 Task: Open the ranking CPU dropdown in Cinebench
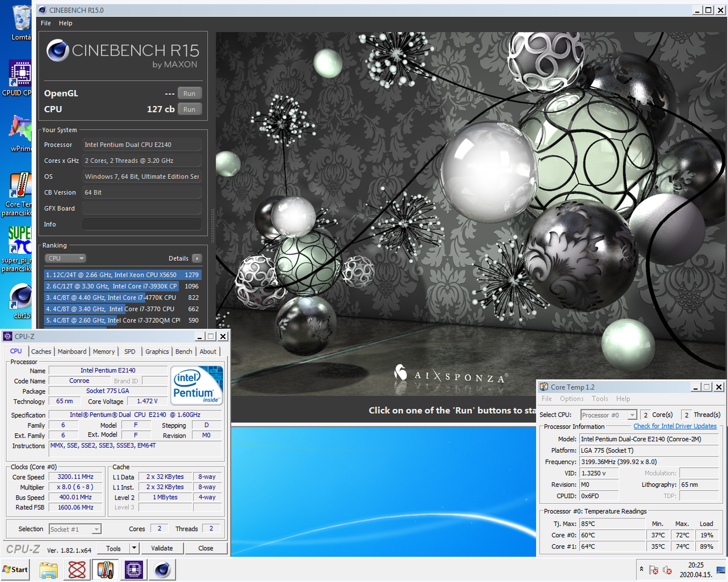[66, 258]
